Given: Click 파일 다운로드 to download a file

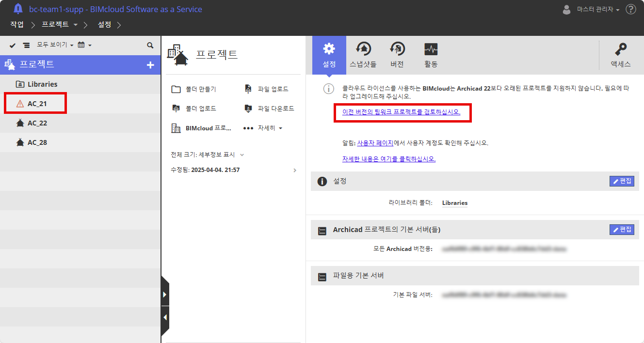Looking at the screenshot, I should (269, 109).
